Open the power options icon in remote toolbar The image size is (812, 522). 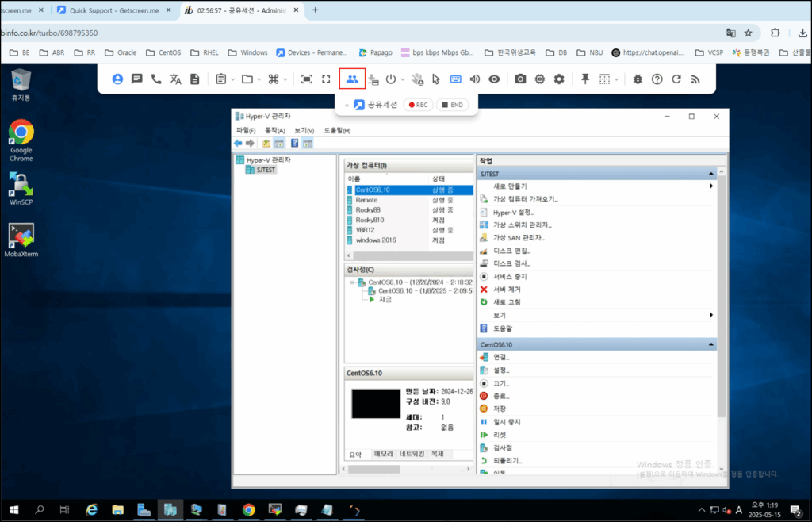pyautogui.click(x=390, y=79)
